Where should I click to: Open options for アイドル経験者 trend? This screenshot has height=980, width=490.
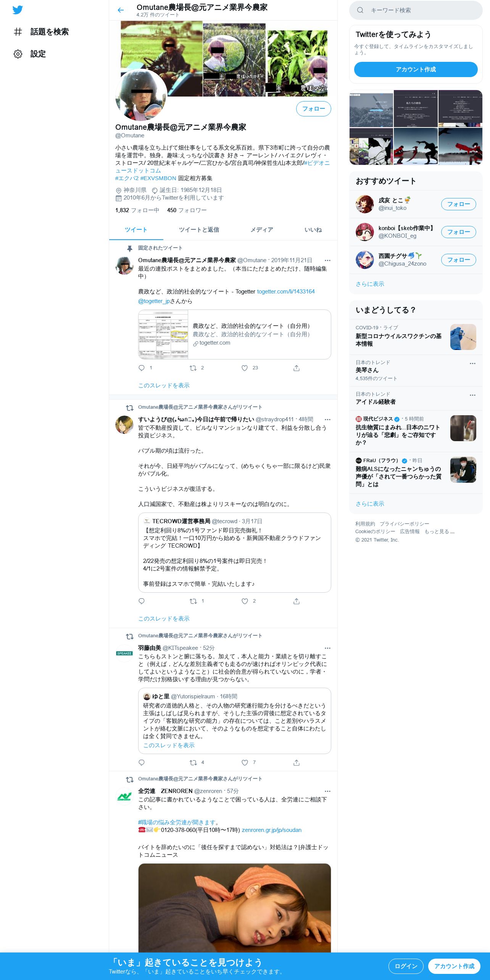point(472,395)
